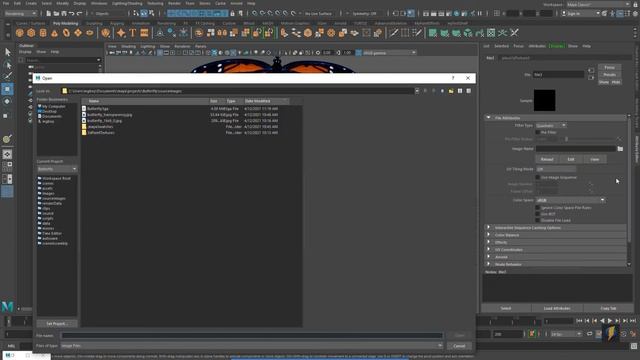Open the Shading menu in viewport panel
640x360 pixels.
point(128,47)
